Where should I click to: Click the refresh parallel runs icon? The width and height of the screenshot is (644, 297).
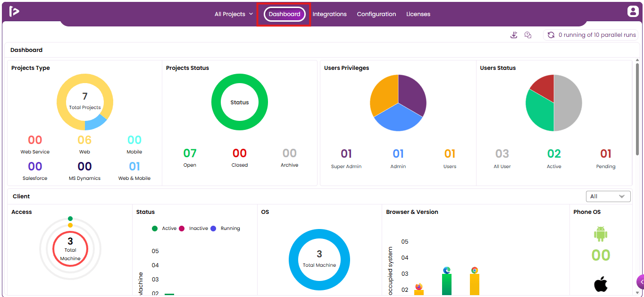coord(551,35)
